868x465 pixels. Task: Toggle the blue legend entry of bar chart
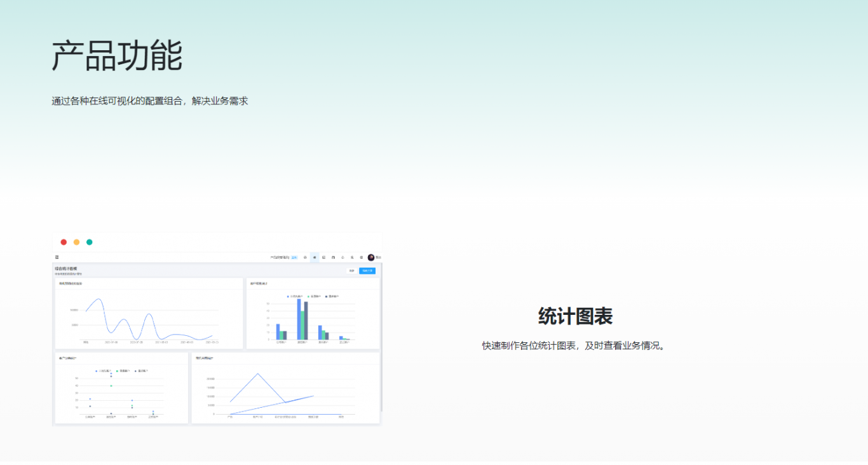[295, 296]
